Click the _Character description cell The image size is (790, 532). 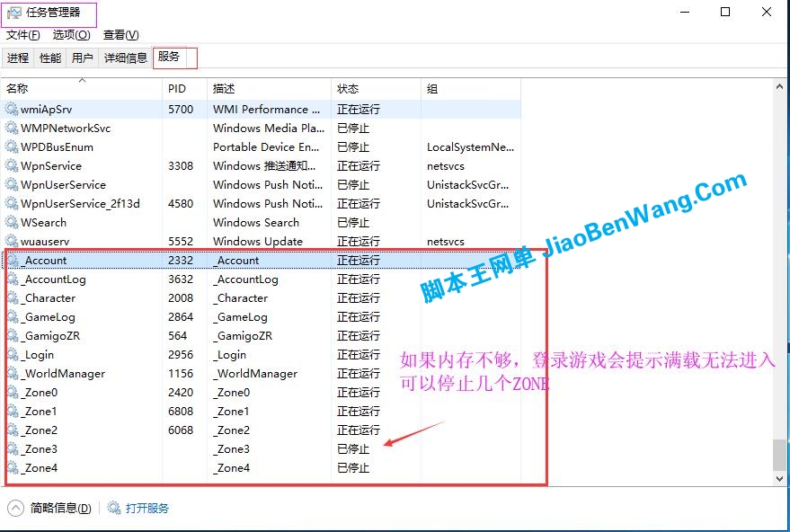pyautogui.click(x=241, y=297)
